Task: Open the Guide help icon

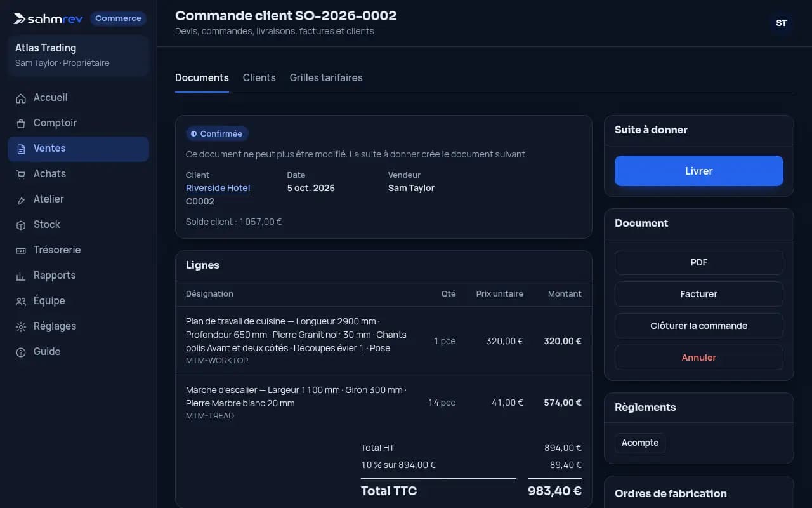Action: [x=21, y=352]
